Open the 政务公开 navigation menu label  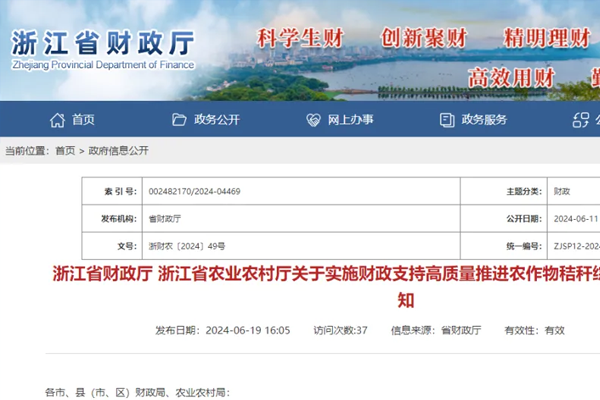[x=217, y=120]
